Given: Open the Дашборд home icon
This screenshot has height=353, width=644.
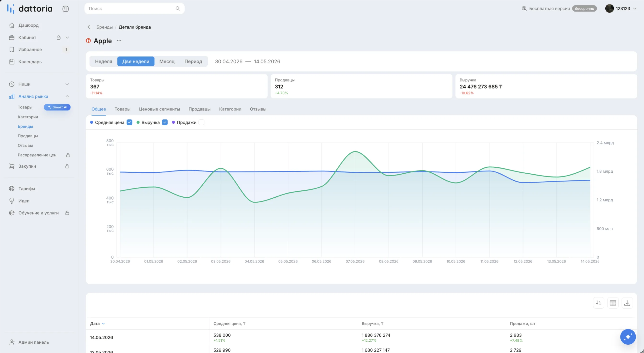Looking at the screenshot, I should 12,25.
